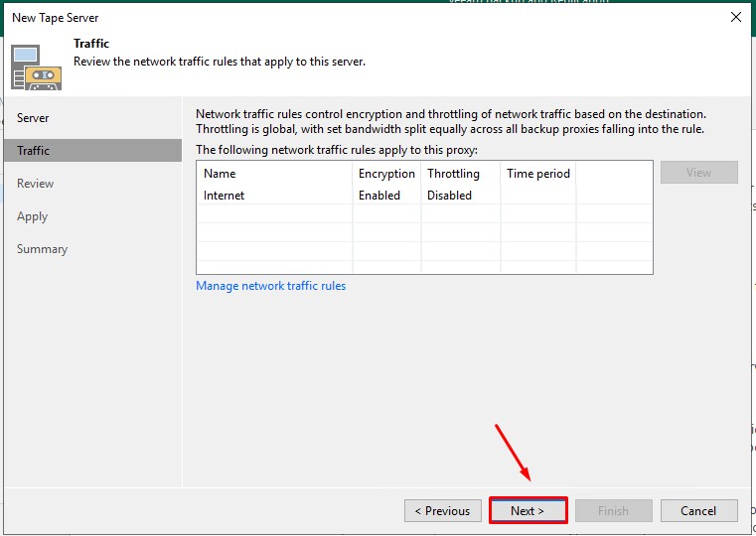Click the Disabled throttling cell
The width and height of the screenshot is (756, 536).
click(449, 196)
